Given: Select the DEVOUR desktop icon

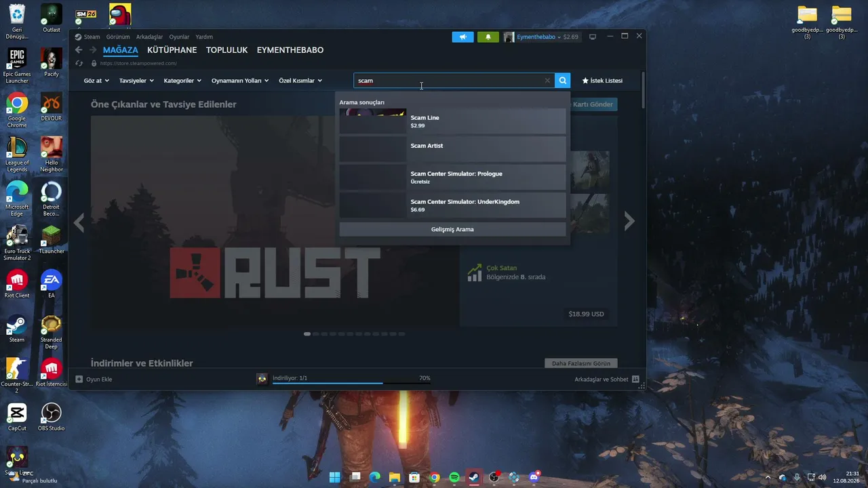Looking at the screenshot, I should pos(51,107).
